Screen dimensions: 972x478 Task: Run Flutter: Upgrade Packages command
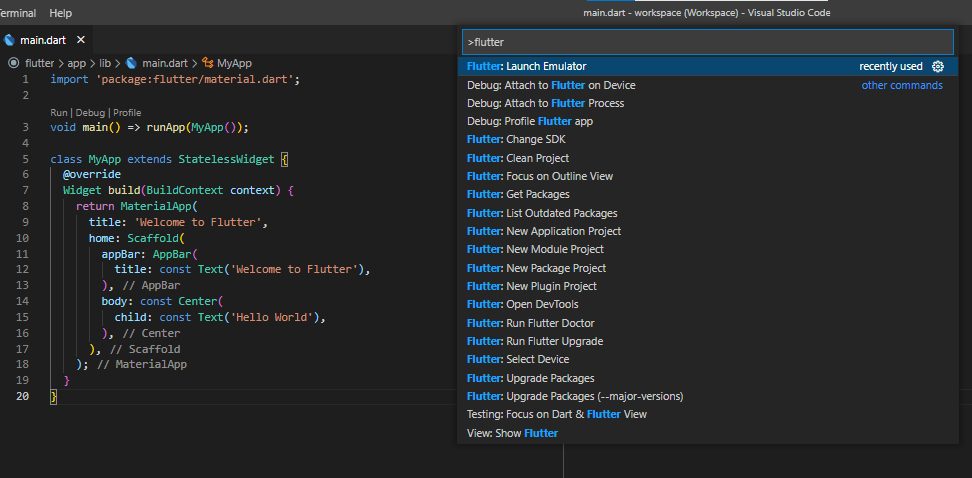click(x=708, y=378)
